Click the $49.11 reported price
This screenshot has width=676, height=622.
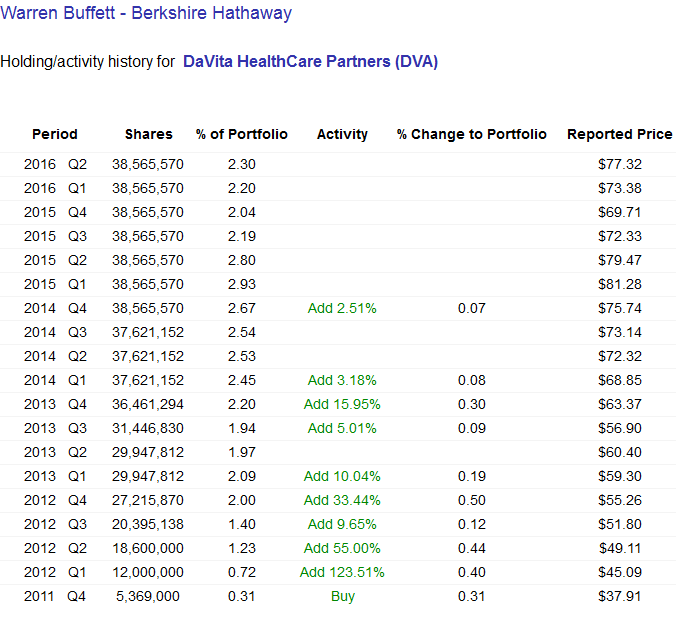[620, 549]
